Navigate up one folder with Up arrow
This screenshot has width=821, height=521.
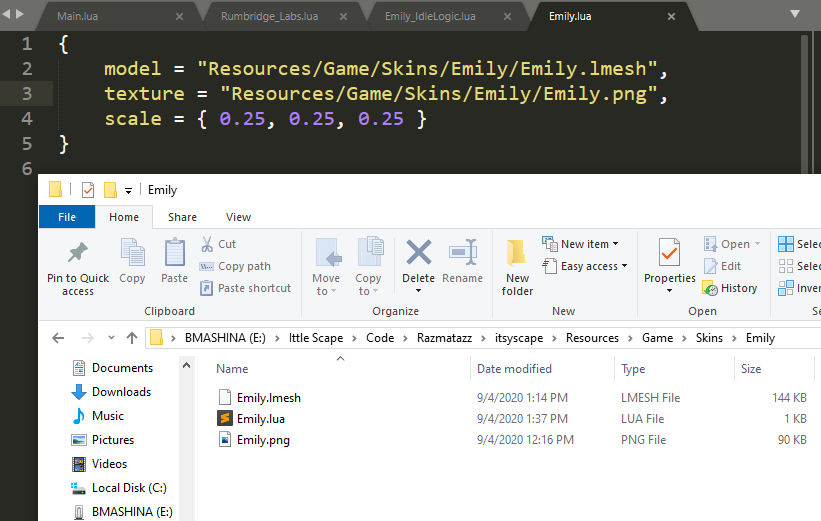click(132, 338)
